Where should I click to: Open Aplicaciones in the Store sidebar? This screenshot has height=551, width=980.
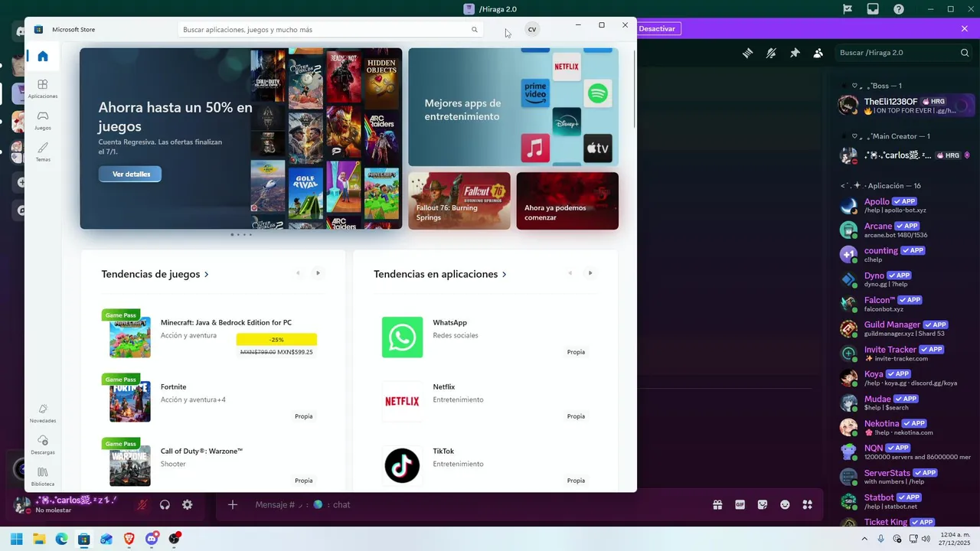(x=43, y=89)
